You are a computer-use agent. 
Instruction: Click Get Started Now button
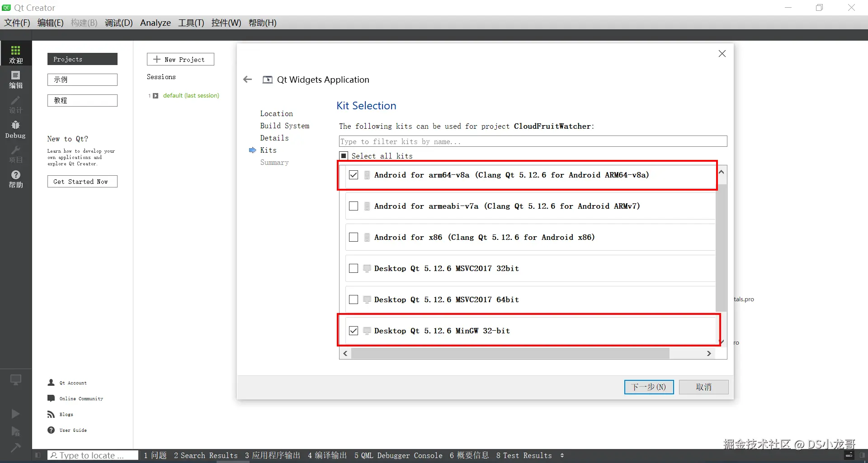point(82,182)
